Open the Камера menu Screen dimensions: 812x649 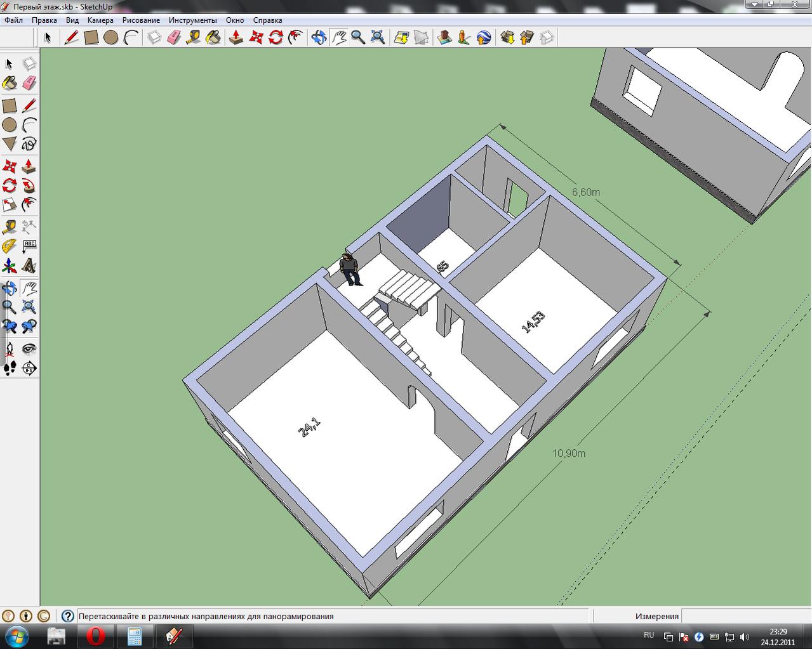pos(100,20)
